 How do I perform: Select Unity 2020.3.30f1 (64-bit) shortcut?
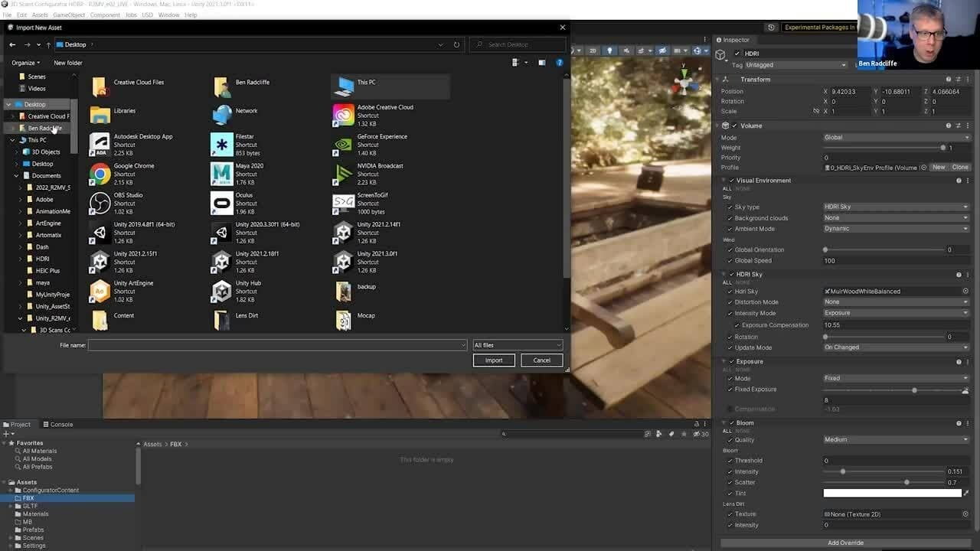(x=256, y=233)
